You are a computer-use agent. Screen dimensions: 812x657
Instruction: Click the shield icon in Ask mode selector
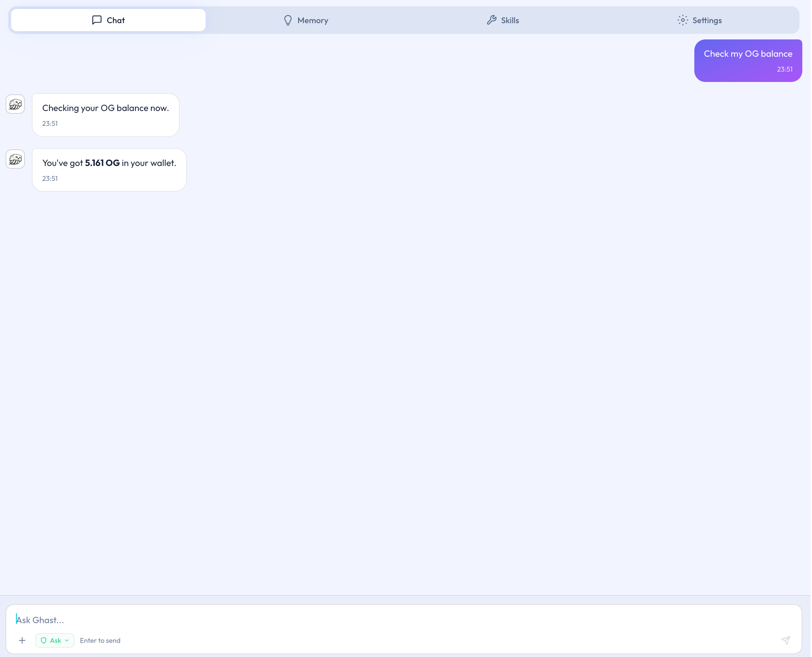44,641
